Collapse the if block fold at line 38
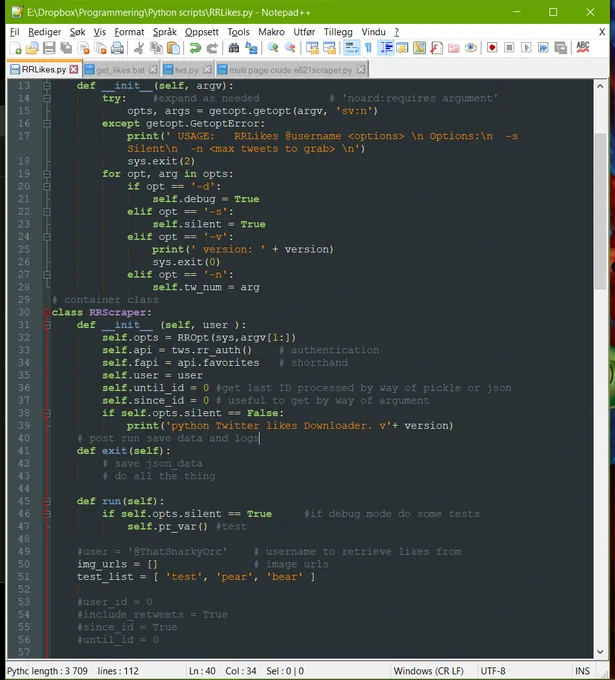 click(47, 413)
